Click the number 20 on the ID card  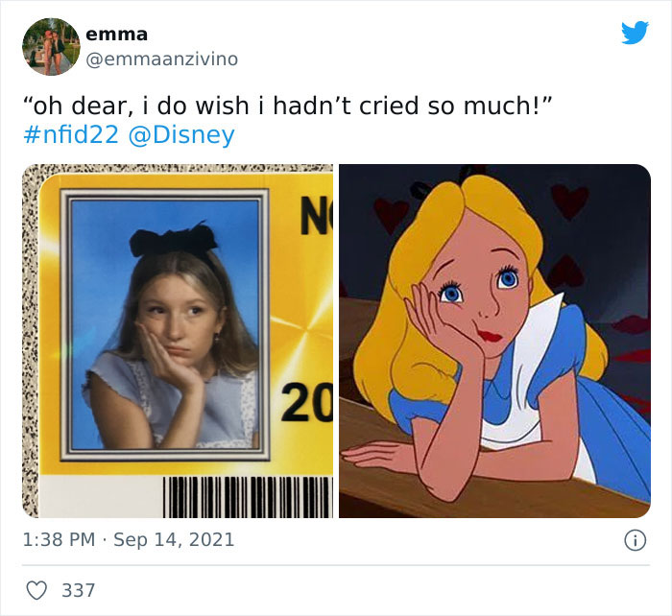point(305,403)
